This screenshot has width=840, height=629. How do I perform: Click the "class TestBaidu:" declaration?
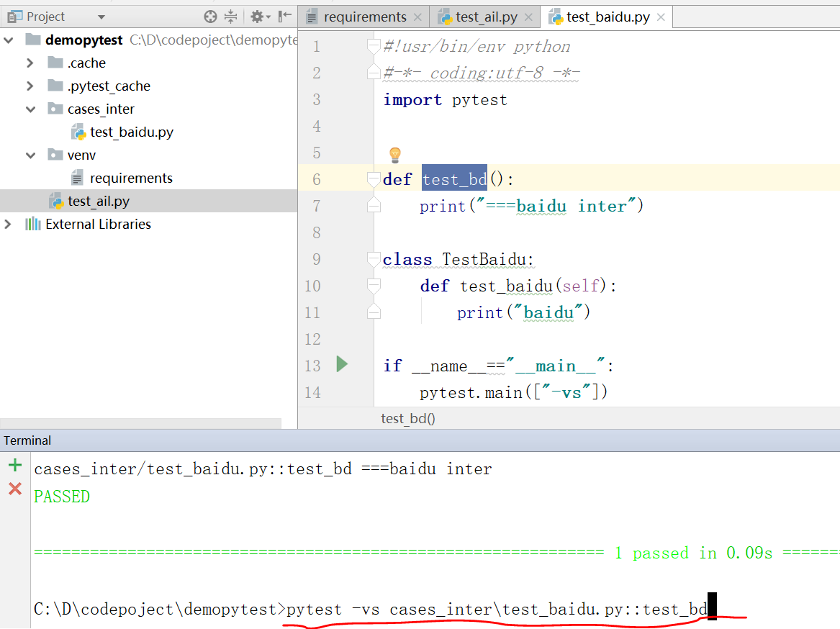point(458,260)
